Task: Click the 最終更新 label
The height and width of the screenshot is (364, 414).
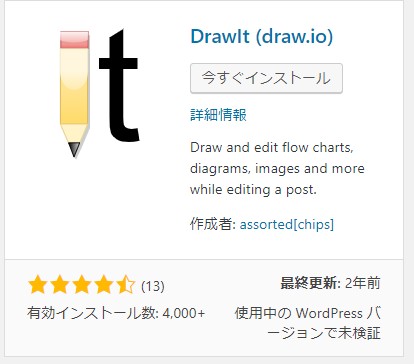Action: click(310, 283)
